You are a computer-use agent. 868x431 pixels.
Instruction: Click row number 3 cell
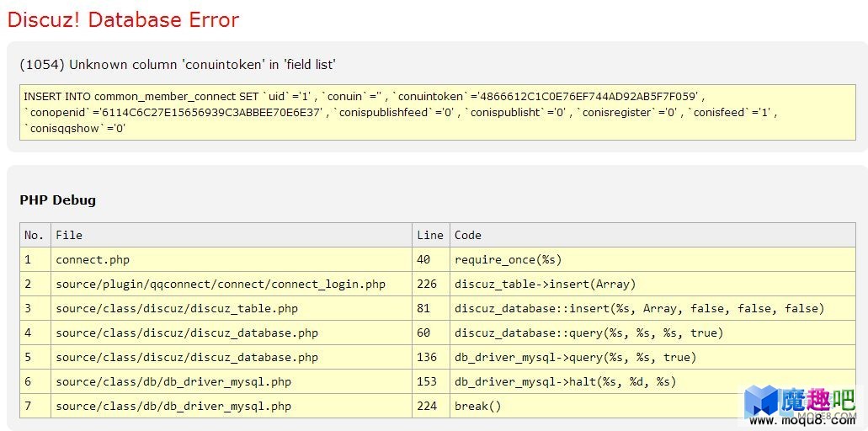click(35, 308)
